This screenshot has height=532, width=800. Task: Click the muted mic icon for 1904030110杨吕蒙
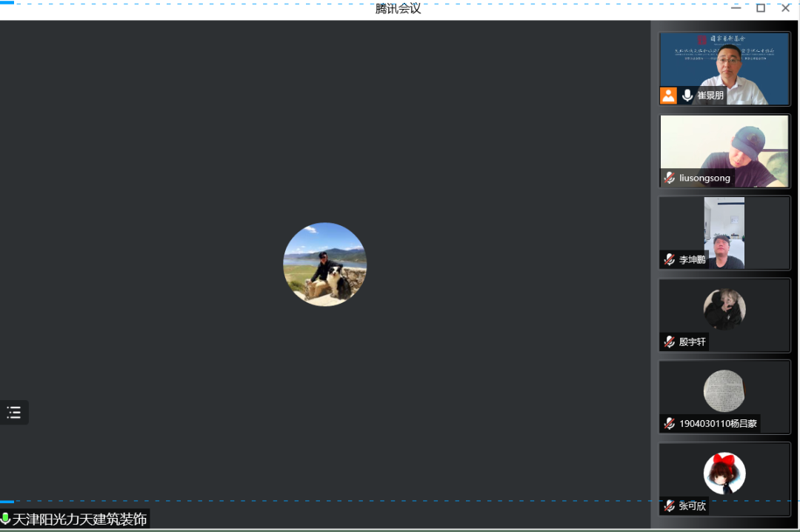pos(669,424)
